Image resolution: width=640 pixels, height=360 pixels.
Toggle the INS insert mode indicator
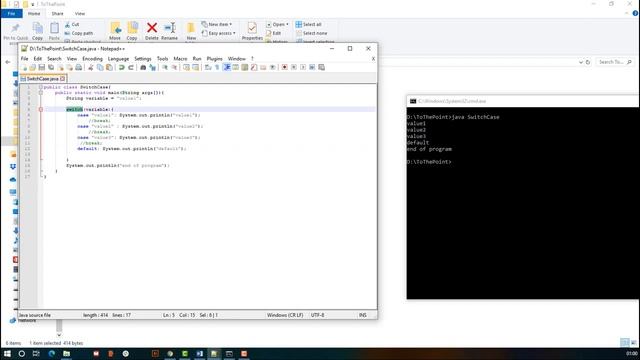point(362,315)
